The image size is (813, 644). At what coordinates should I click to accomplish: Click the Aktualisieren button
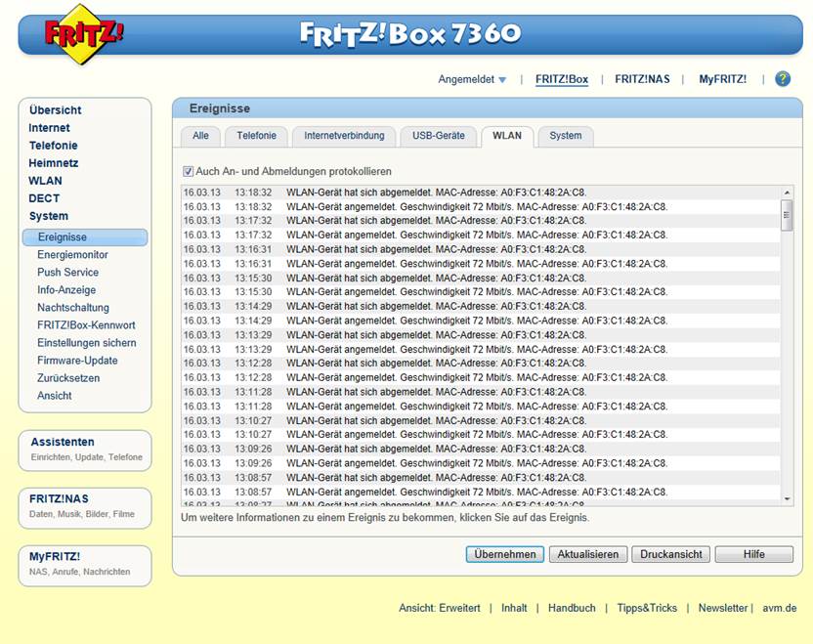pos(588,554)
